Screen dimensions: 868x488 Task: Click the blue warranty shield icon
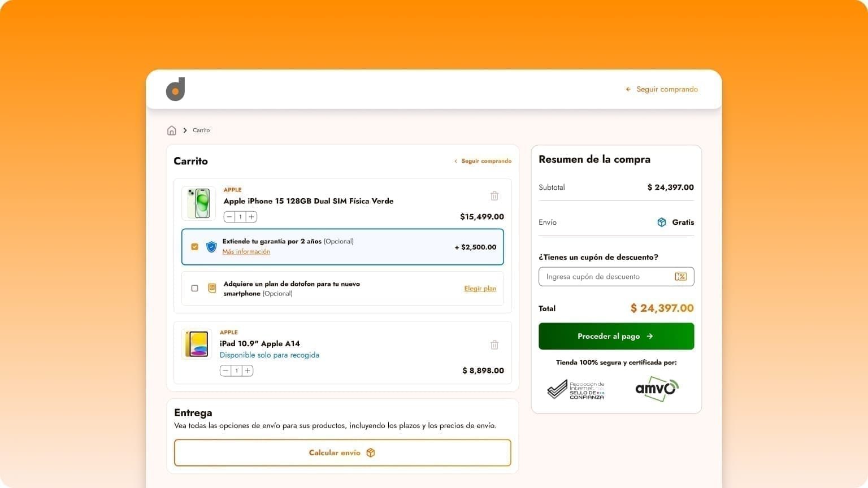[x=211, y=247]
